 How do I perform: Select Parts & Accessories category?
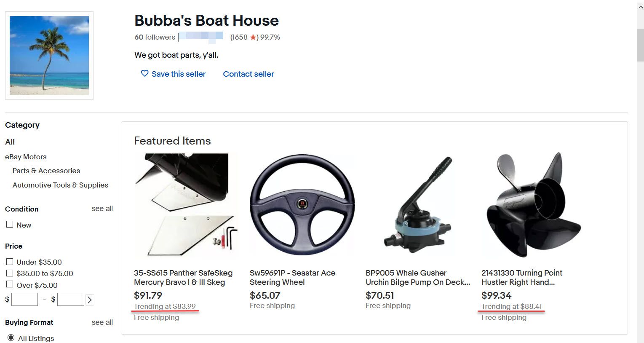click(46, 171)
